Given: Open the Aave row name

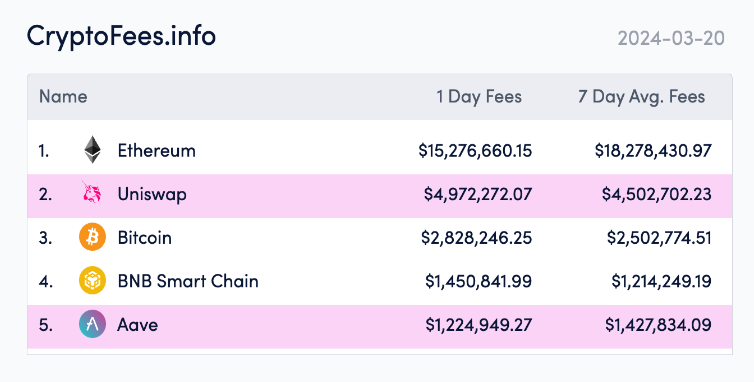Looking at the screenshot, I should pos(138,325).
